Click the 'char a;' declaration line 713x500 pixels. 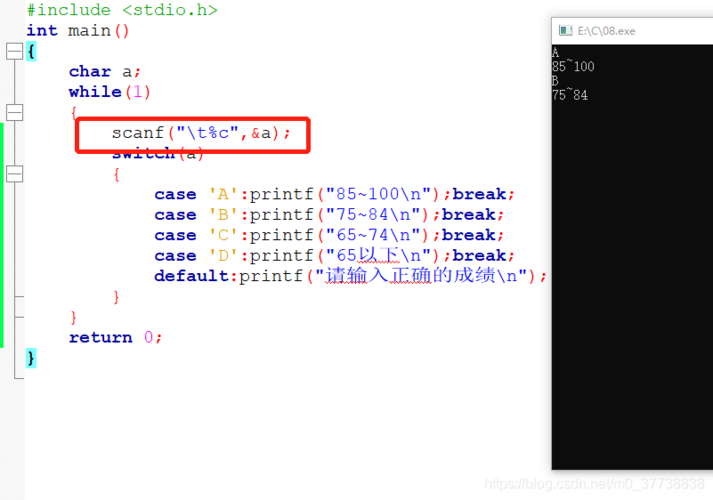(105, 71)
